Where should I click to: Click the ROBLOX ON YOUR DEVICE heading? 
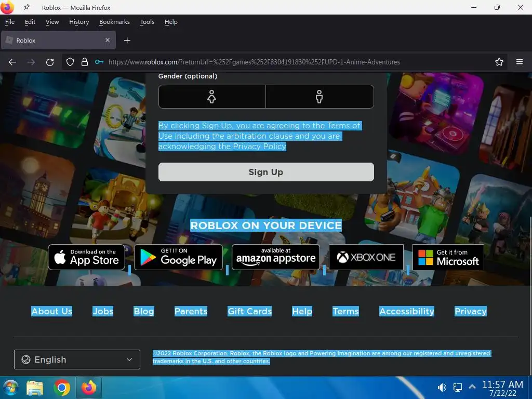(266, 225)
